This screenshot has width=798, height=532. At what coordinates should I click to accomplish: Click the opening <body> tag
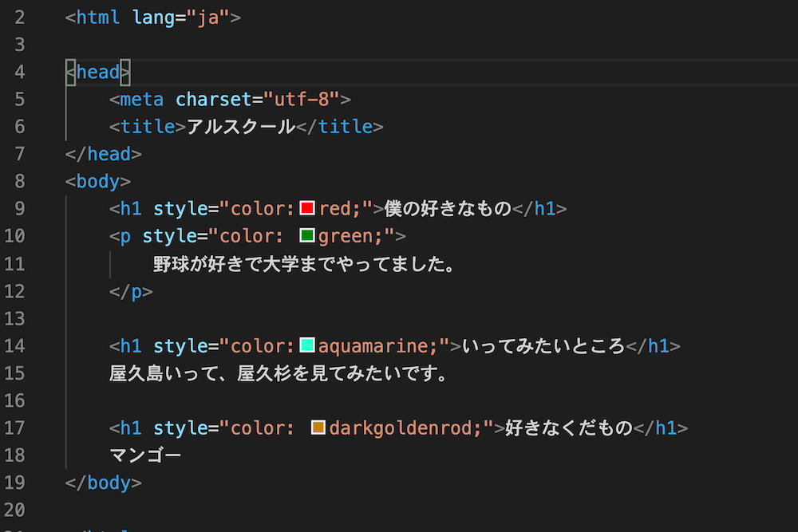pos(97,182)
